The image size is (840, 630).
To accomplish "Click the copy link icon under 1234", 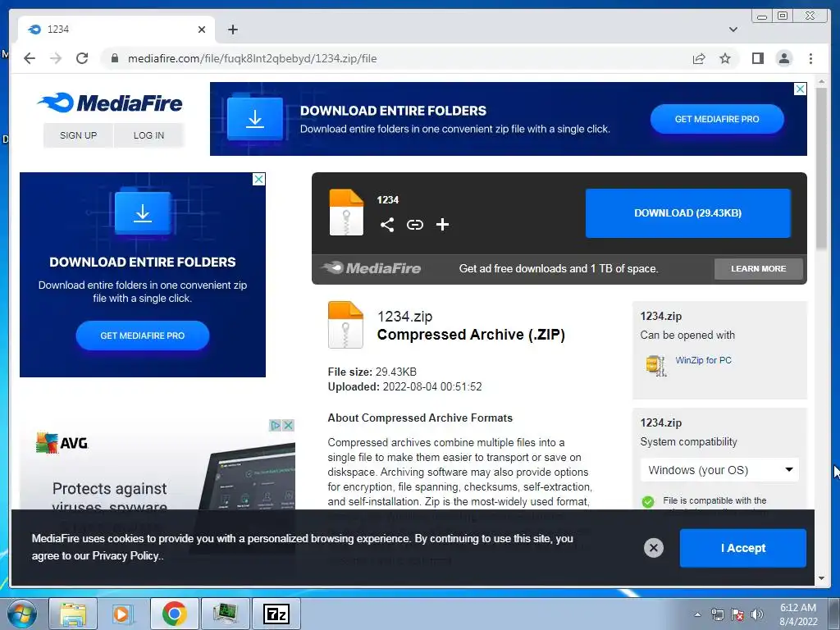I will point(414,225).
